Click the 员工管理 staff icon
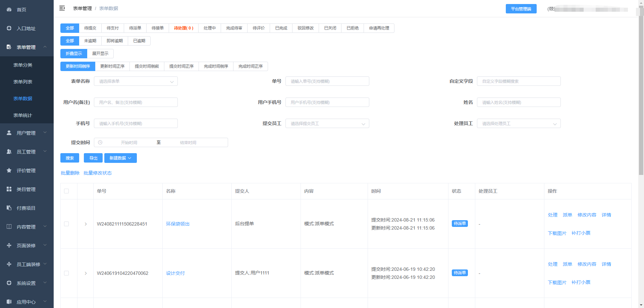The image size is (644, 308). point(9,152)
